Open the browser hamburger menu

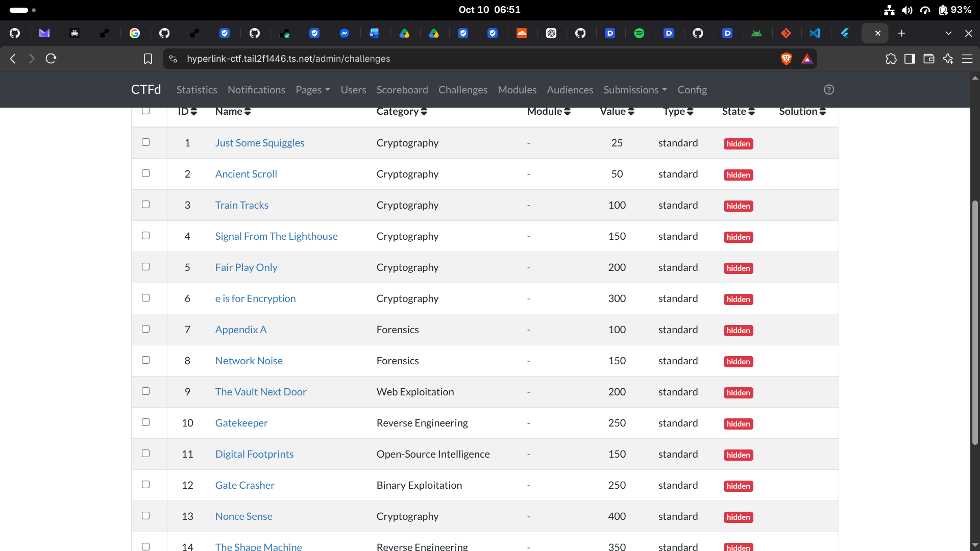pyautogui.click(x=967, y=59)
